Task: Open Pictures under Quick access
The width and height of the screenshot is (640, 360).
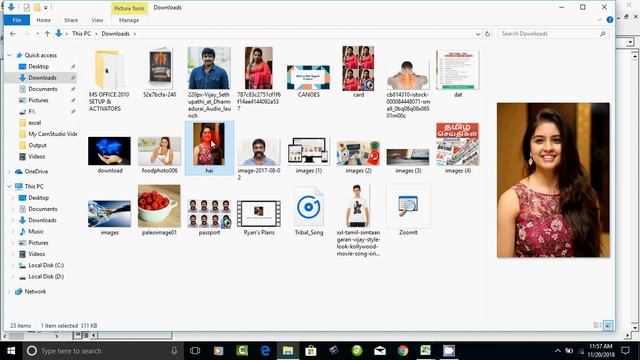Action: point(38,100)
